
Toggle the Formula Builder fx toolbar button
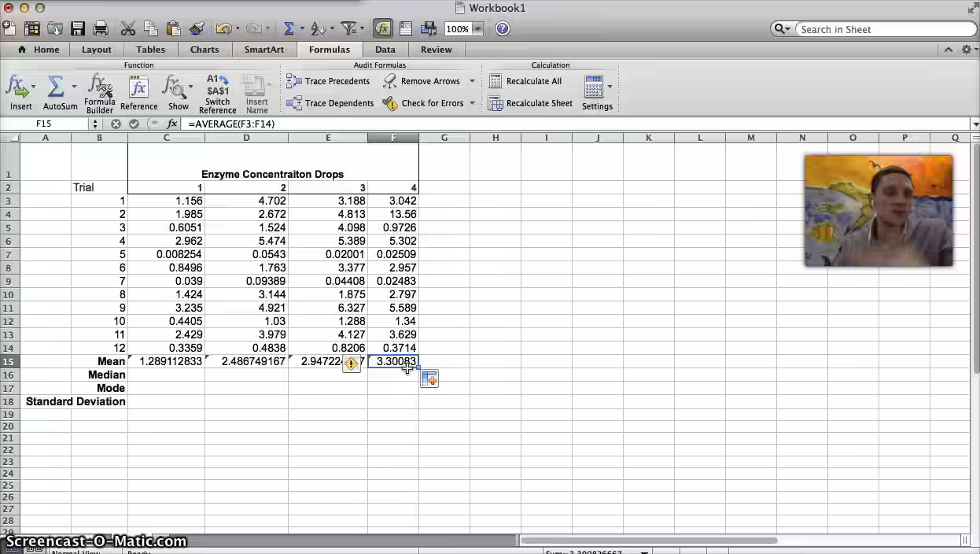click(x=383, y=29)
